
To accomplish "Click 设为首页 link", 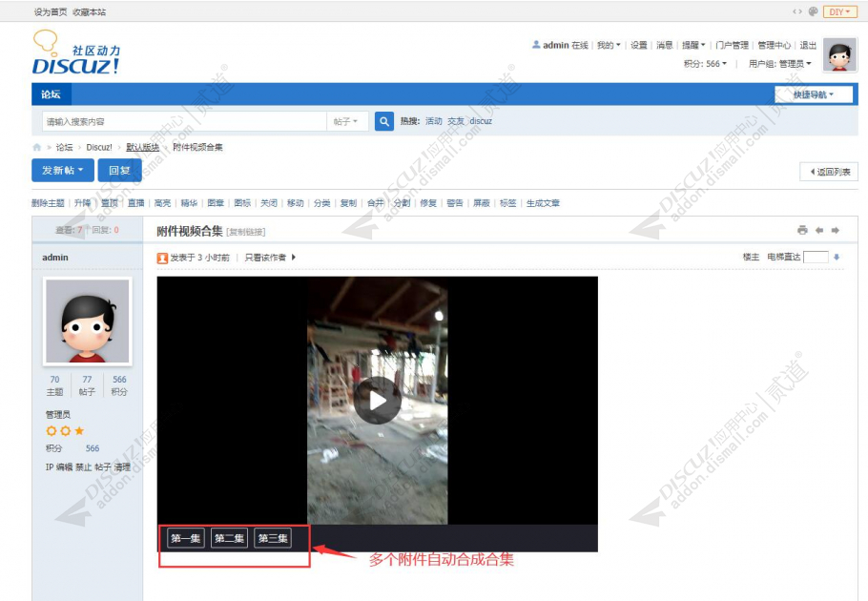I will (x=51, y=12).
